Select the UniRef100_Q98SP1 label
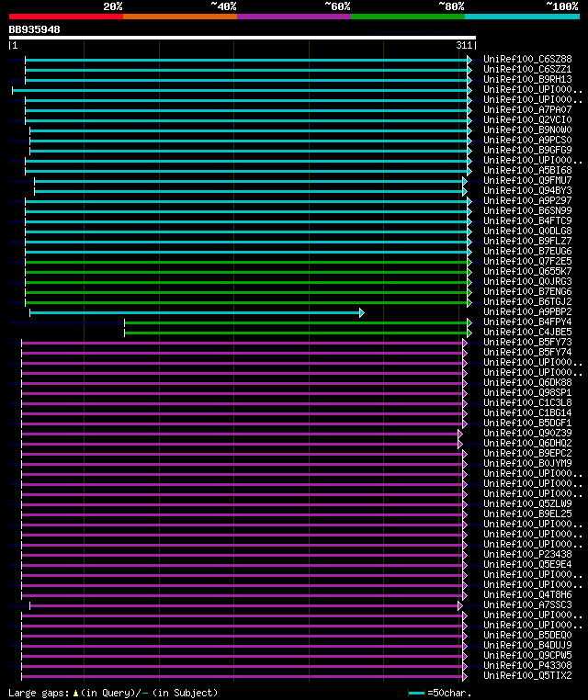588x700 pixels. pyautogui.click(x=527, y=392)
